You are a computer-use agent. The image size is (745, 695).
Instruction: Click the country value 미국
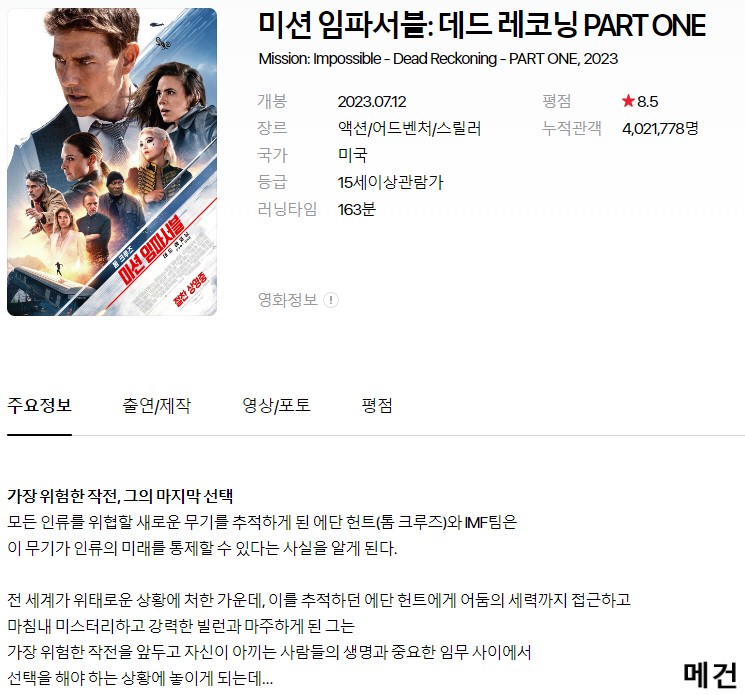click(x=353, y=155)
